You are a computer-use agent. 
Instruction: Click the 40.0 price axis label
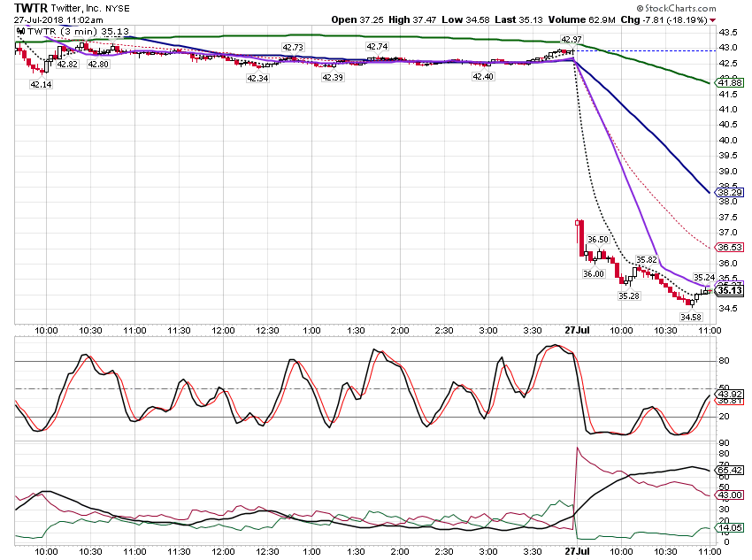pyautogui.click(x=728, y=140)
